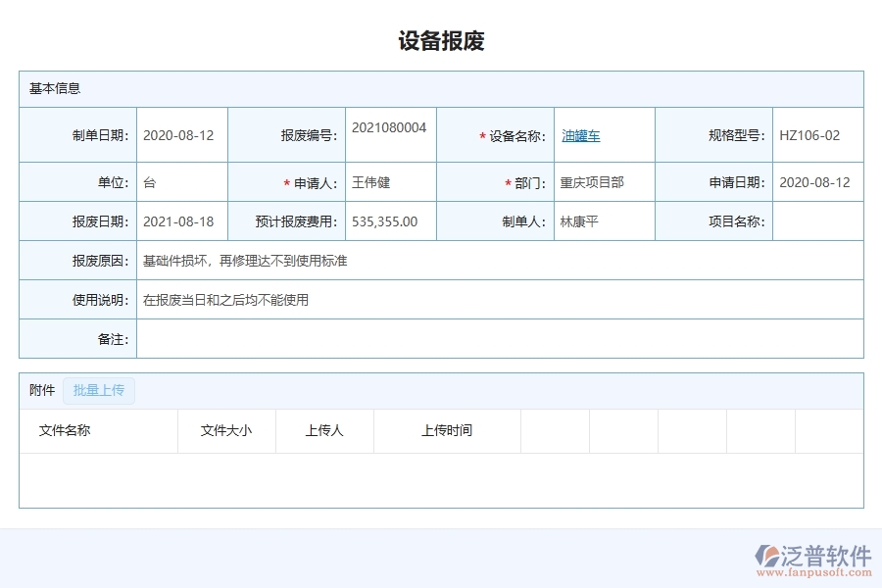The image size is (882, 588).
Task: Click the empty 项目名称 field
Action: 818,220
